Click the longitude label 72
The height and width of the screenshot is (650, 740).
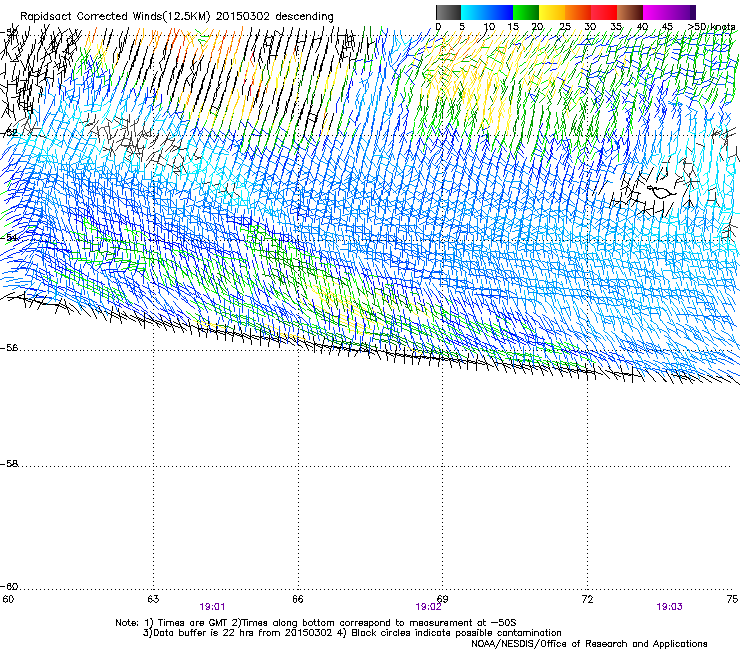(x=588, y=599)
